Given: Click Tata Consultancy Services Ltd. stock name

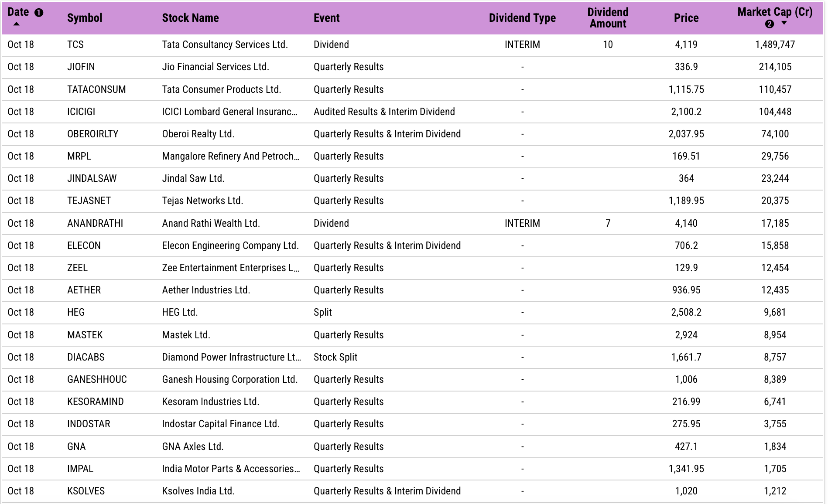Looking at the screenshot, I should point(225,44).
